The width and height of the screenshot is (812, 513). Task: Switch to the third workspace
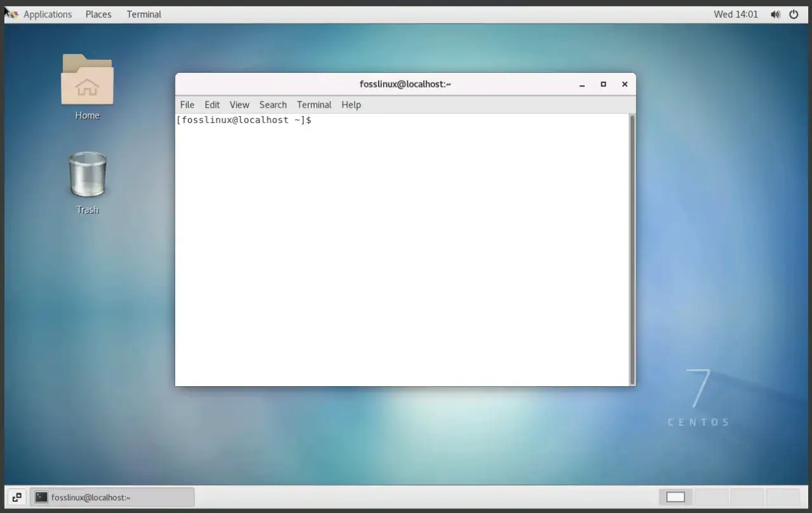click(747, 497)
